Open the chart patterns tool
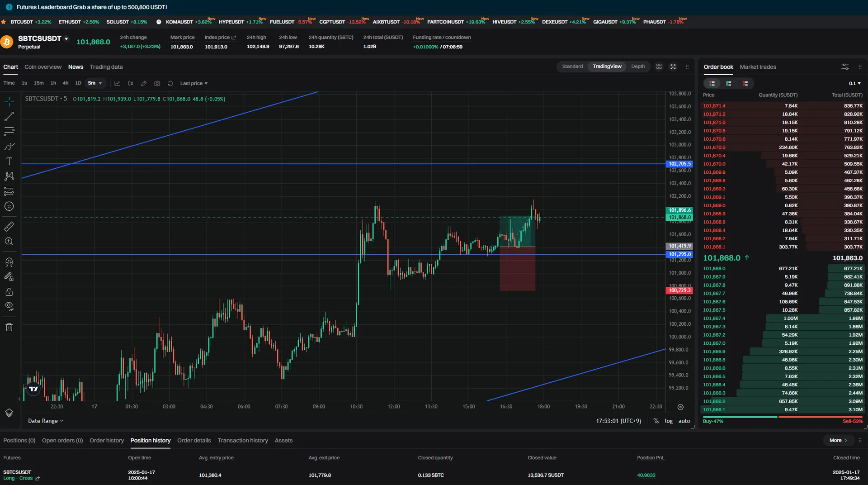This screenshot has height=485, width=868. click(9, 176)
